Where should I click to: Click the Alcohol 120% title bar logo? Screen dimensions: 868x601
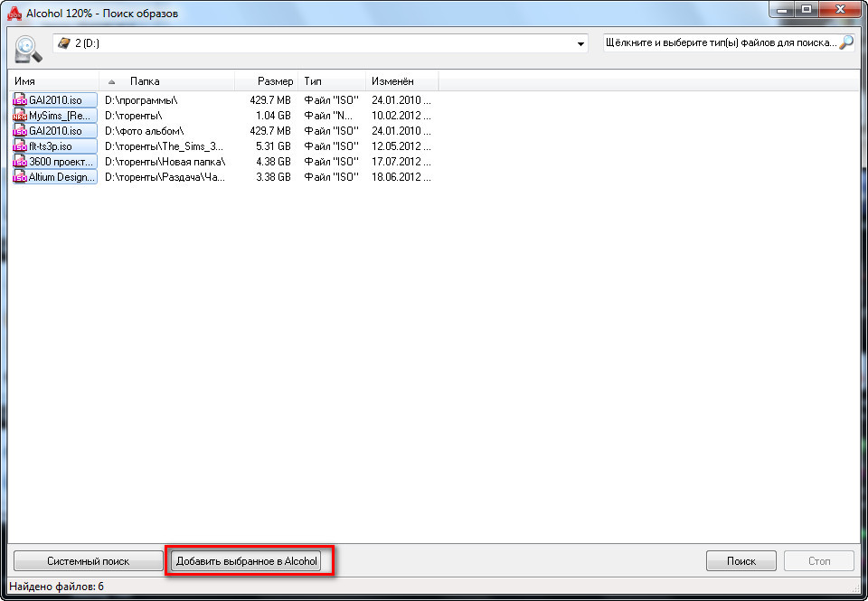click(14, 14)
